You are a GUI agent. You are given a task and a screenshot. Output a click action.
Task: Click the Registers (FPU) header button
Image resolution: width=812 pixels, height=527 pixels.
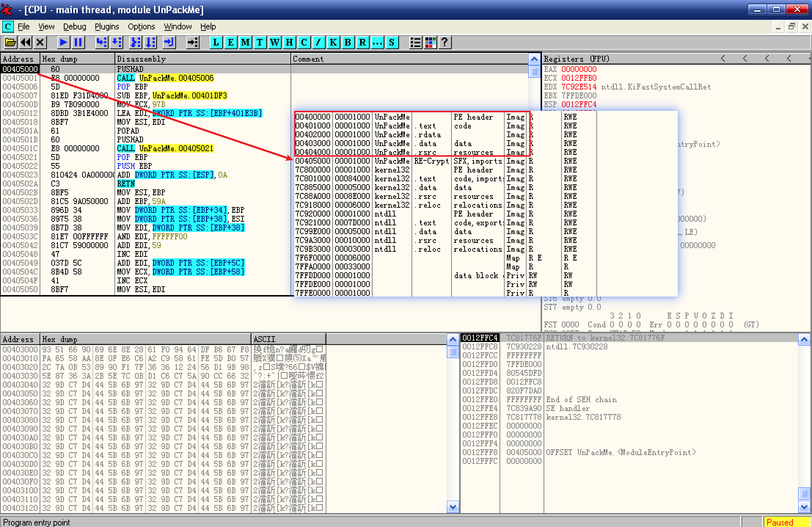tap(576, 59)
